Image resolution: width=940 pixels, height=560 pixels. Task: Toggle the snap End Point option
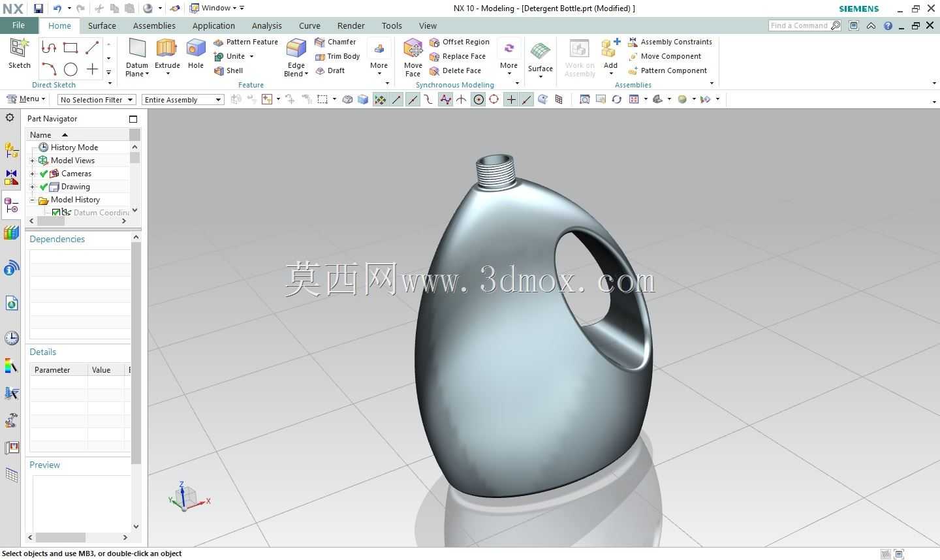[396, 99]
